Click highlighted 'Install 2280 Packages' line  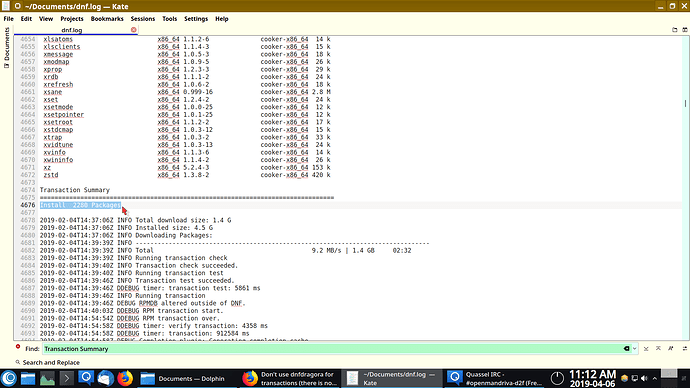coord(80,205)
